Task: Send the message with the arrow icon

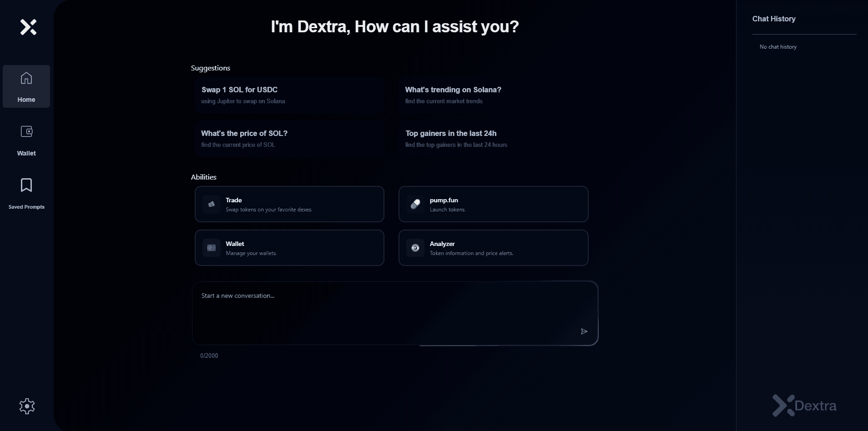Action: point(584,331)
